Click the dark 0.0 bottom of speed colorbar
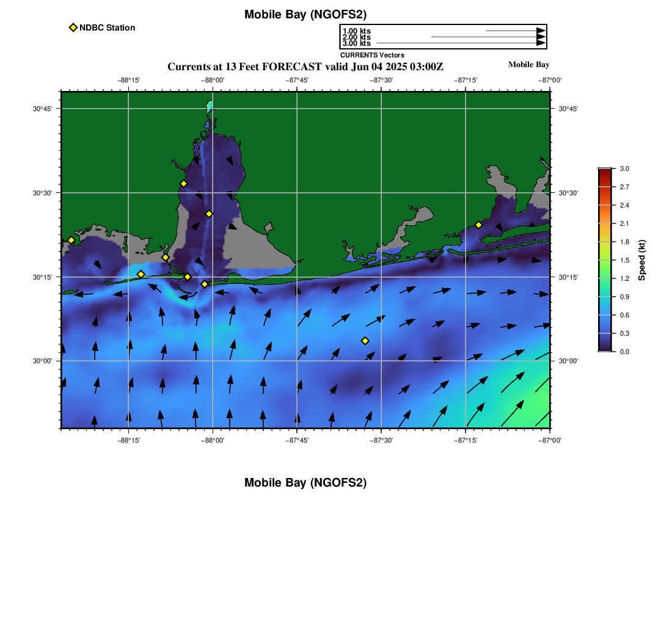 605,350
